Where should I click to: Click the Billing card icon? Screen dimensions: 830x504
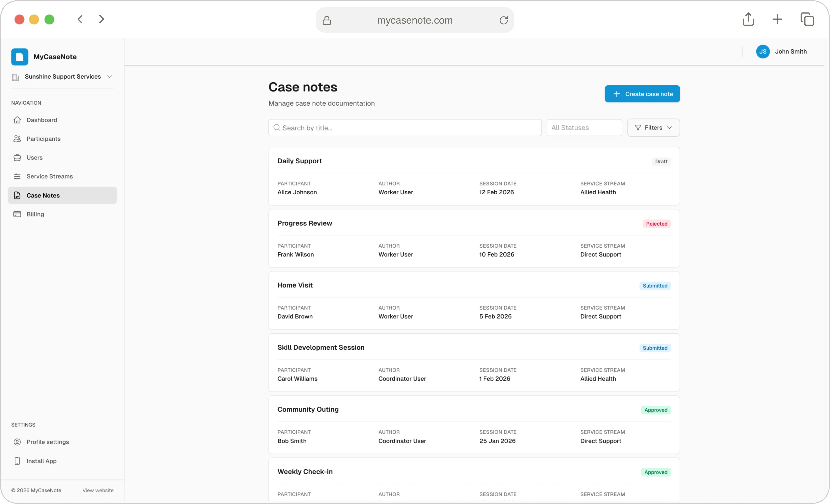(x=18, y=214)
